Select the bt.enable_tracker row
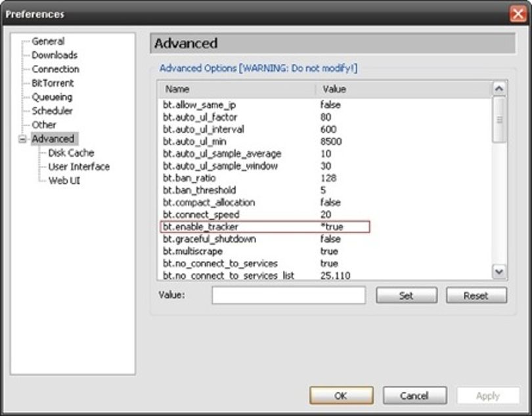Image resolution: width=532 pixels, height=416 pixels. click(265, 226)
